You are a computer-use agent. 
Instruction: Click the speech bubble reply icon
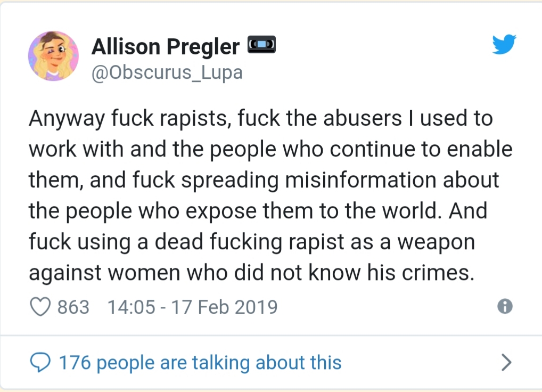(39, 363)
